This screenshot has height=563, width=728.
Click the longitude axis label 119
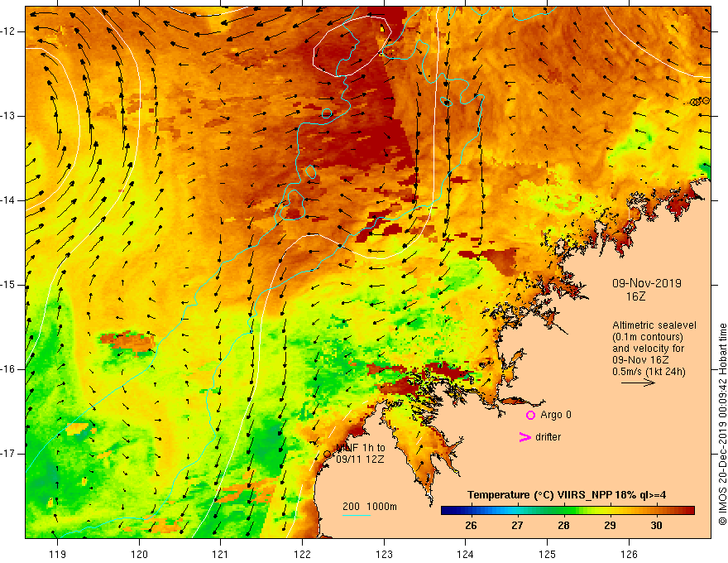(58, 554)
